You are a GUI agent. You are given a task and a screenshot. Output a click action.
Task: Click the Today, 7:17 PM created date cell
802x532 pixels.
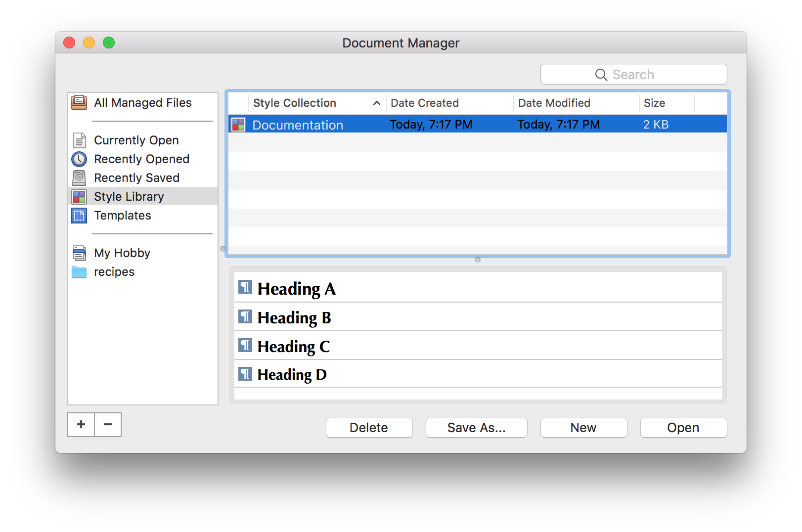tap(431, 125)
